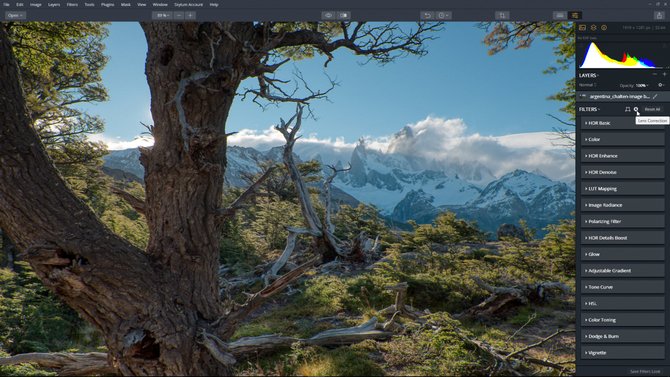Screen dimensions: 670x377
Task: Open the View menu
Action: coord(141,5)
